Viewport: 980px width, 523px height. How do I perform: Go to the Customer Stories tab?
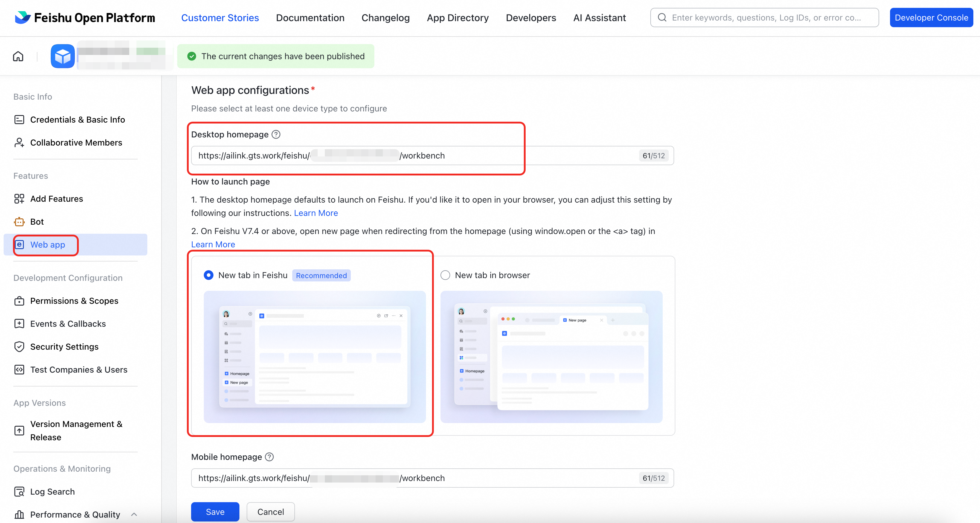tap(220, 18)
